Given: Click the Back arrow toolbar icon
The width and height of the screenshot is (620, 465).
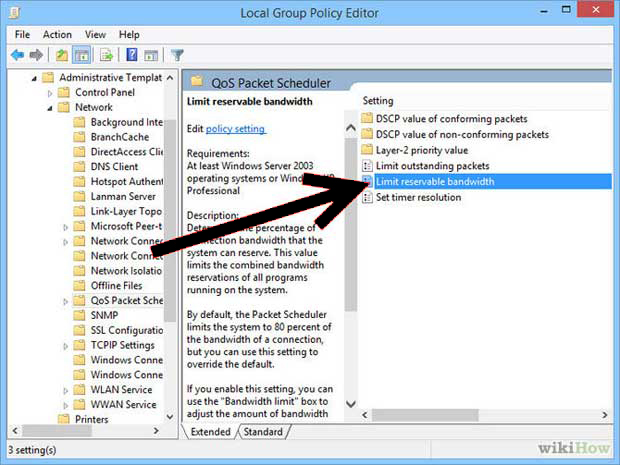Looking at the screenshot, I should (17, 55).
